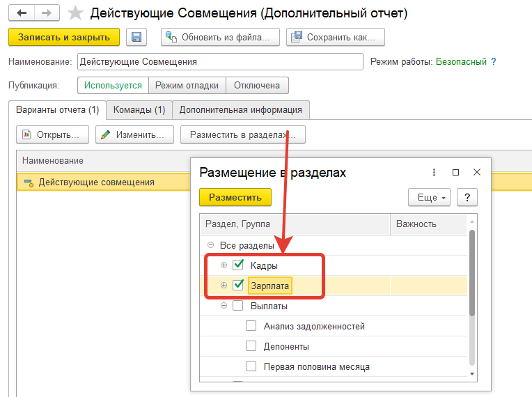Collapse the Выплаты section
This screenshot has width=532, height=397.
(x=224, y=306)
